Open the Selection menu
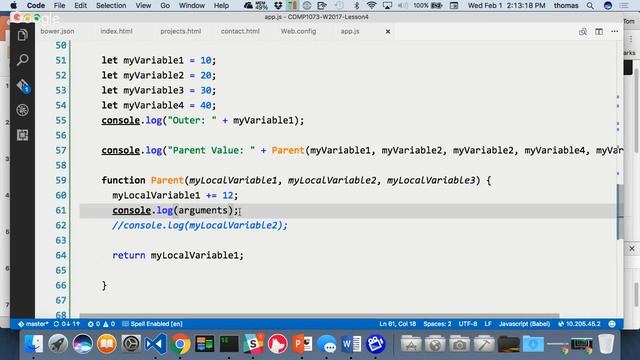Screen dimensions: 640x360 coord(111,6)
